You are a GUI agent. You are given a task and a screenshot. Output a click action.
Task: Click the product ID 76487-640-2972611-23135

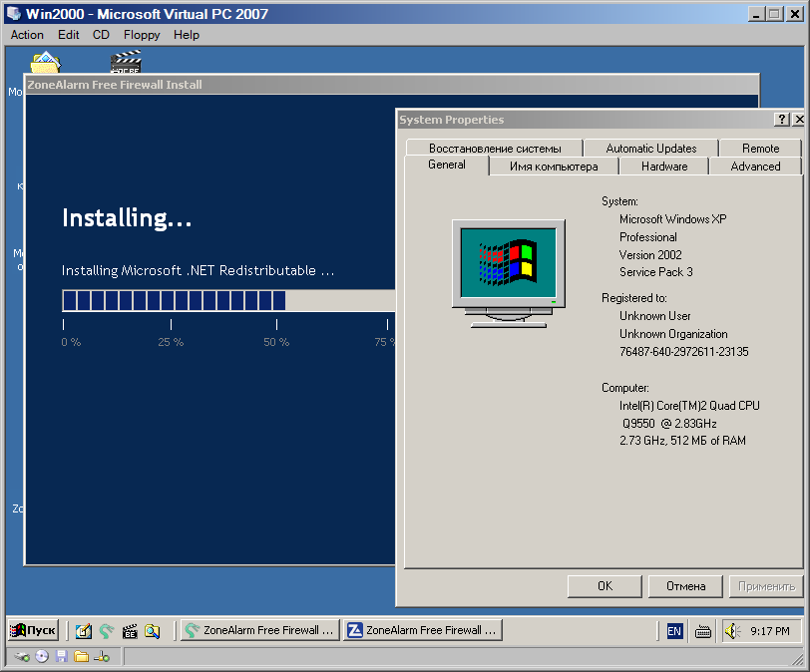(684, 352)
